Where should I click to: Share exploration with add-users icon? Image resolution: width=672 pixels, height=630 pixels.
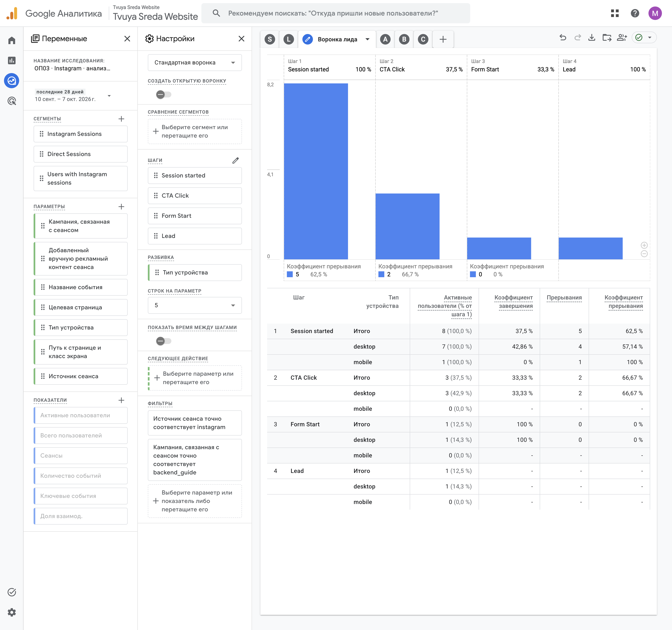pyautogui.click(x=622, y=38)
